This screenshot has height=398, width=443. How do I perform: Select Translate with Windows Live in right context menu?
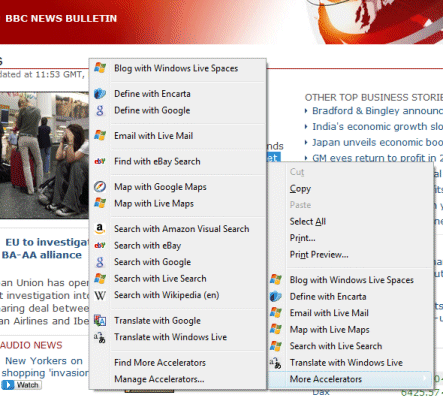tap(346, 362)
